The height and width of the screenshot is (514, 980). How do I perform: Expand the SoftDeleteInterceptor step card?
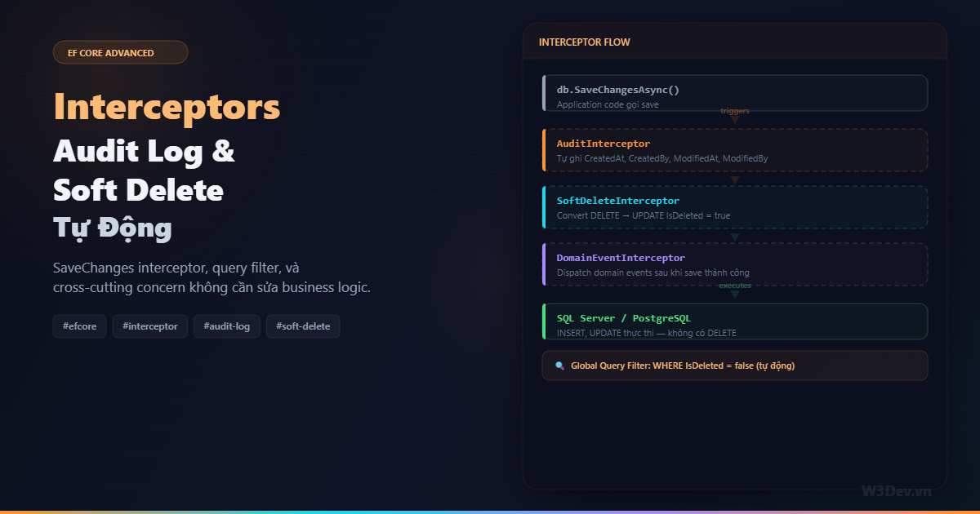(734, 206)
